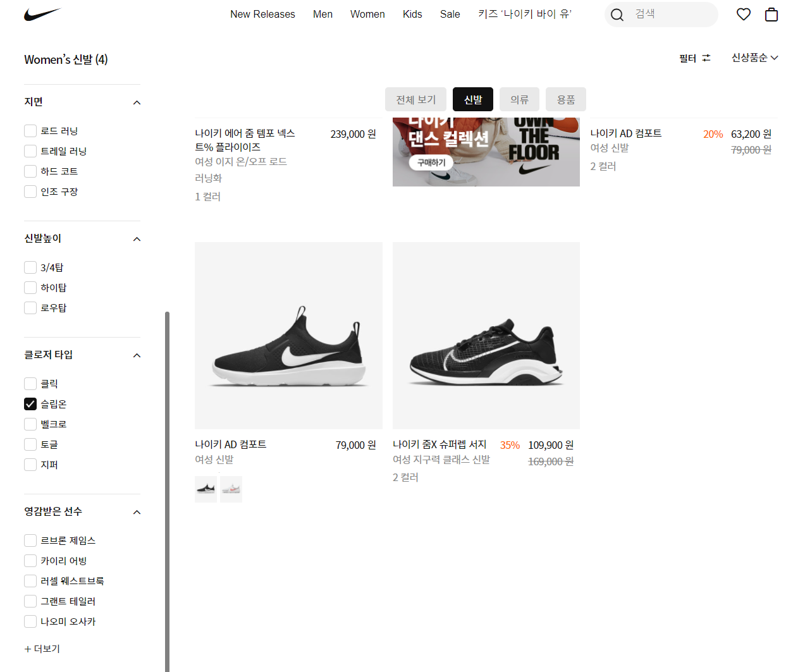Check the 카이리 어빙 checkbox

click(x=30, y=561)
